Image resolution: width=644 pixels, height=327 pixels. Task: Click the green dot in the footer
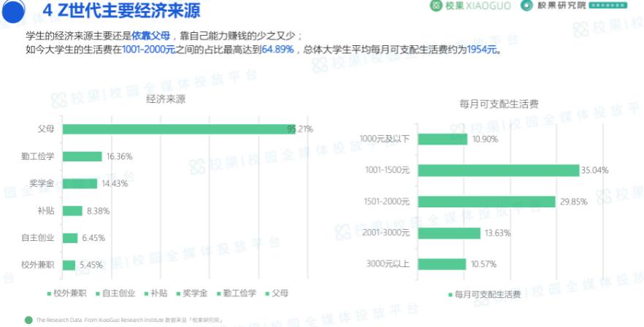pyautogui.click(x=28, y=320)
